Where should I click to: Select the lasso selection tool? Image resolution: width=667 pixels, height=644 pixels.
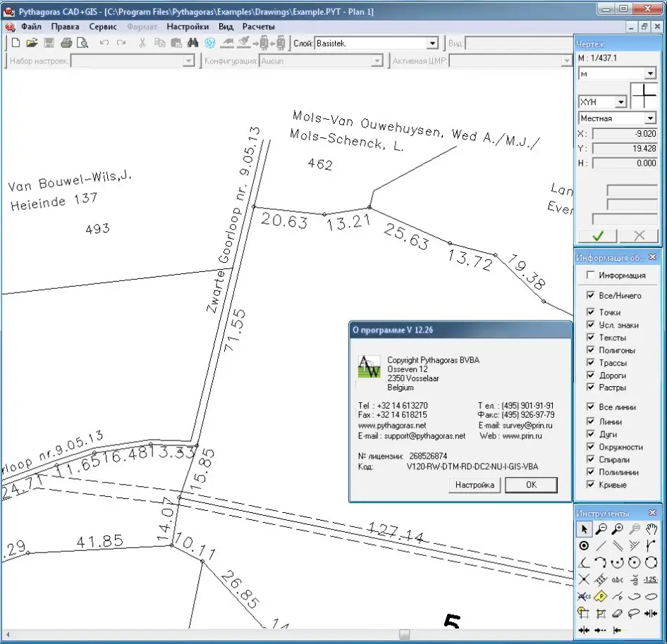(x=635, y=614)
